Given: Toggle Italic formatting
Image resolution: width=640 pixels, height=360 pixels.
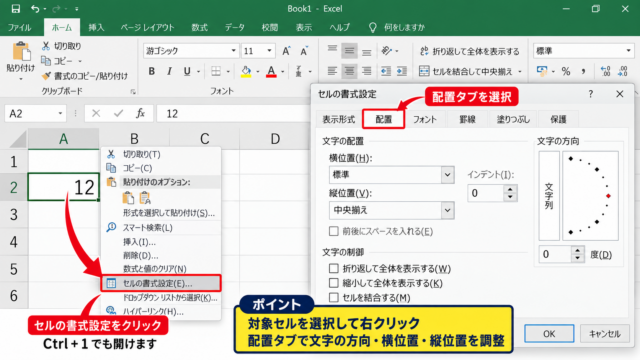Looking at the screenshot, I should coord(169,71).
